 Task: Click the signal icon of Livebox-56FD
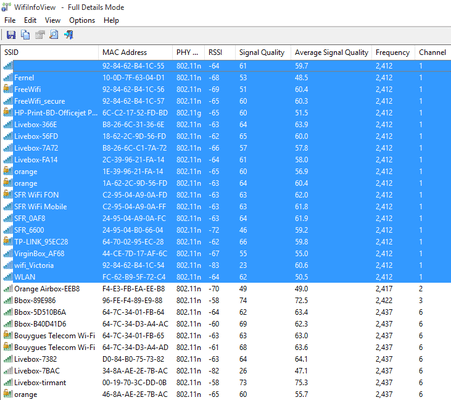8,136
